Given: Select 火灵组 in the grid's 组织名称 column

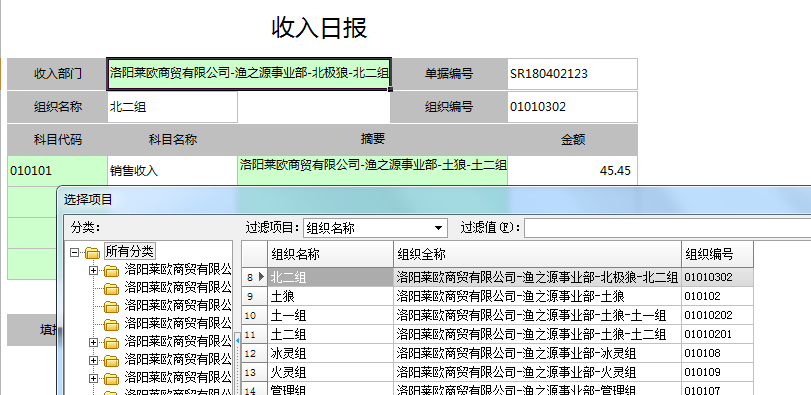Looking at the screenshot, I should (331, 372).
